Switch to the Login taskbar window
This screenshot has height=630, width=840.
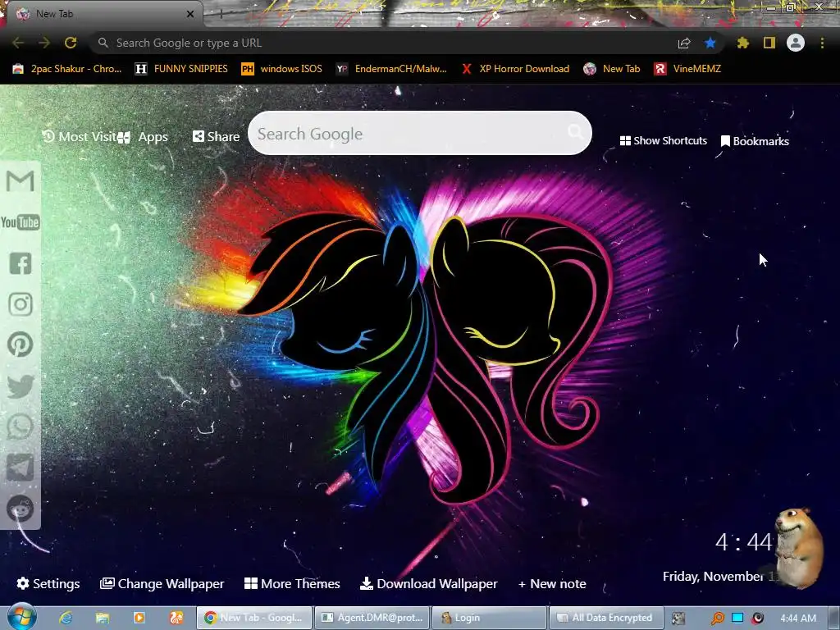click(x=489, y=618)
